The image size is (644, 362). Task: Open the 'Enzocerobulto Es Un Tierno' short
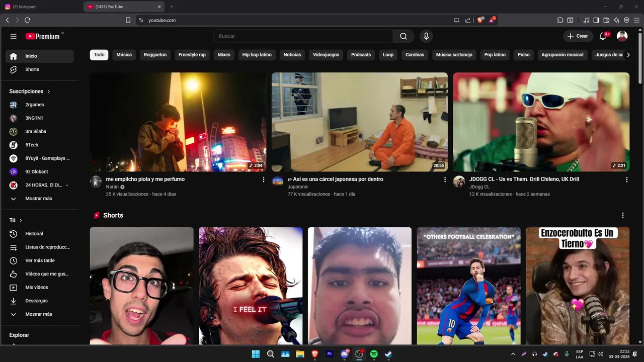coord(578,286)
